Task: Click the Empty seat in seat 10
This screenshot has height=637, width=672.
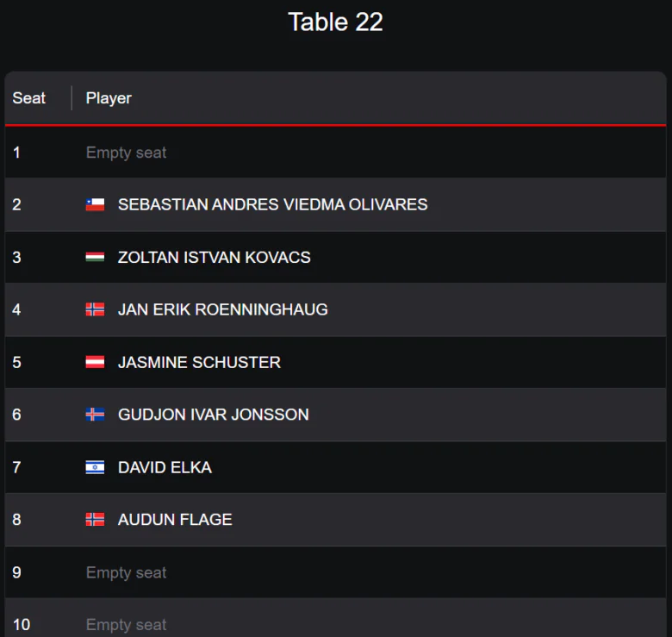Action: coord(126,625)
